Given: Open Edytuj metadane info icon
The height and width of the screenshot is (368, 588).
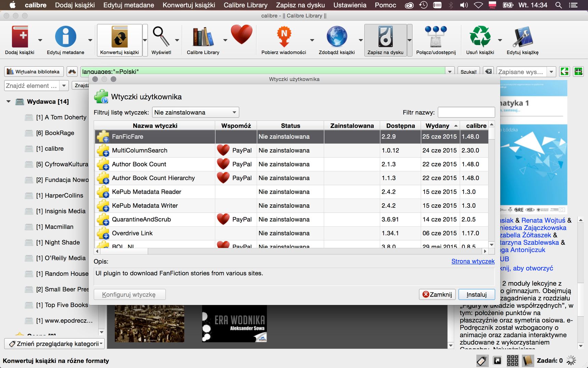Looking at the screenshot, I should 66,37.
